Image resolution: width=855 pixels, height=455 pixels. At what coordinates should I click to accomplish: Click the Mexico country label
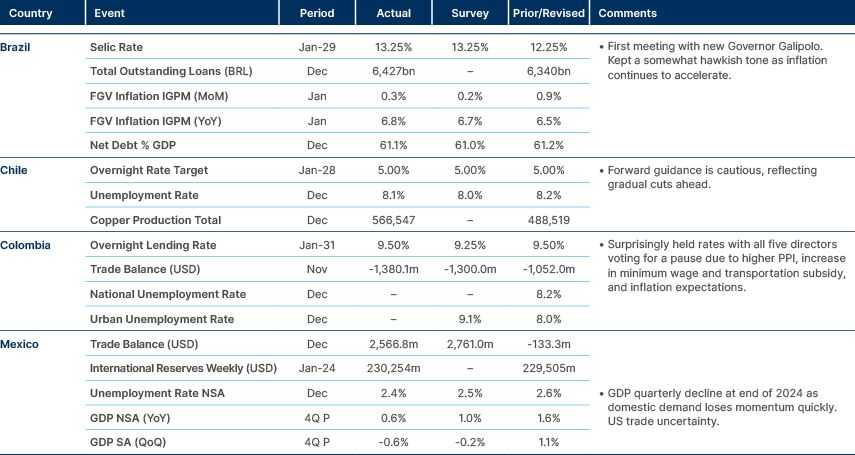[18, 344]
